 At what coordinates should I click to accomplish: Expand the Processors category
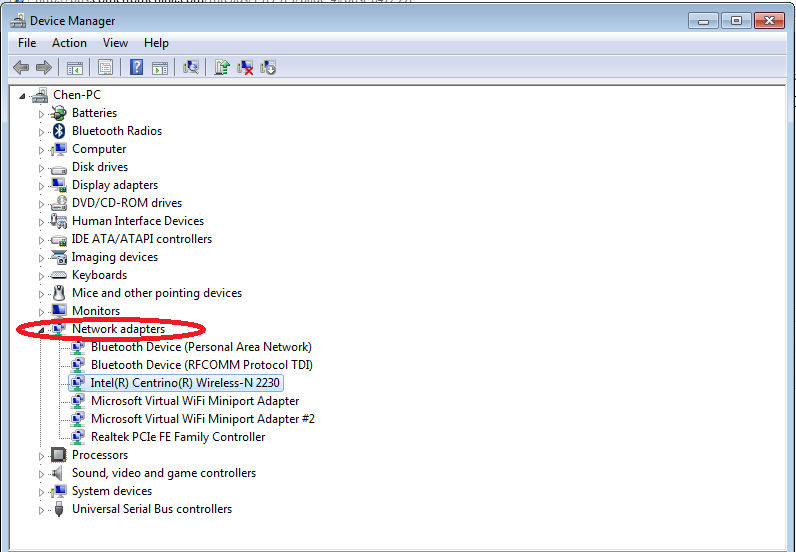click(x=42, y=456)
